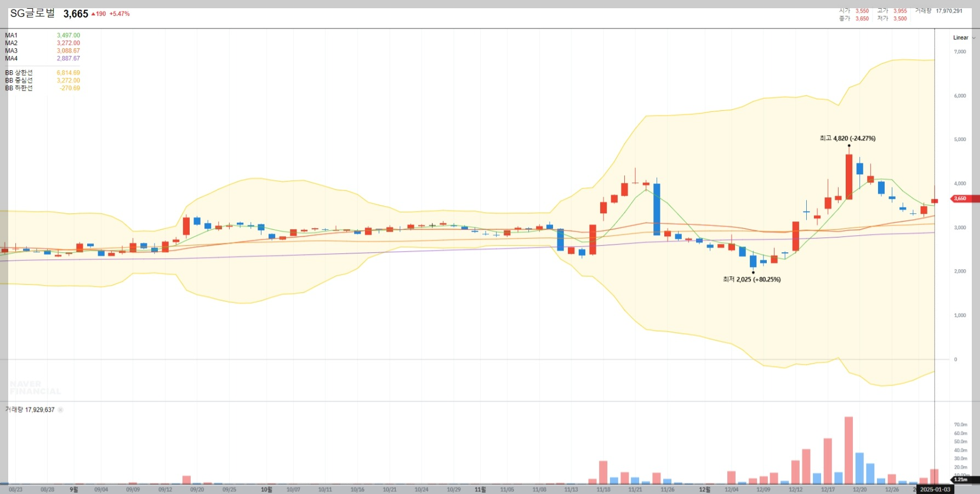Select the SG글로벌 stock name
The width and height of the screenshot is (980, 494).
point(32,13)
